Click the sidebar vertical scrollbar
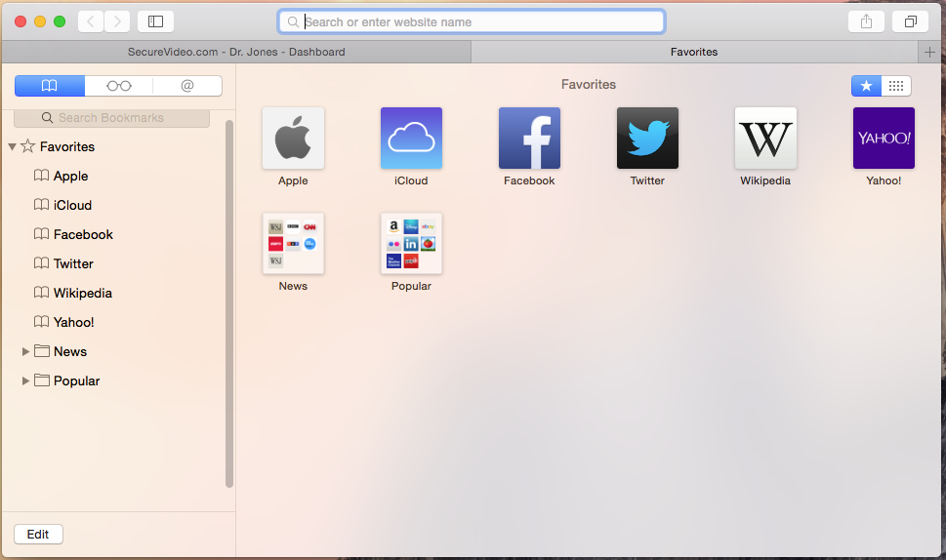The image size is (946, 560). [229, 302]
